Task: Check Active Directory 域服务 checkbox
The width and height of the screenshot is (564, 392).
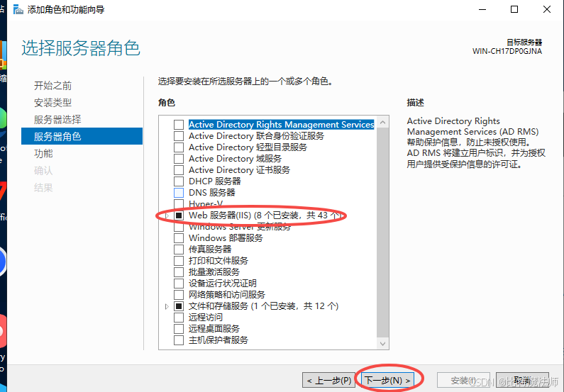Action: pyautogui.click(x=179, y=159)
